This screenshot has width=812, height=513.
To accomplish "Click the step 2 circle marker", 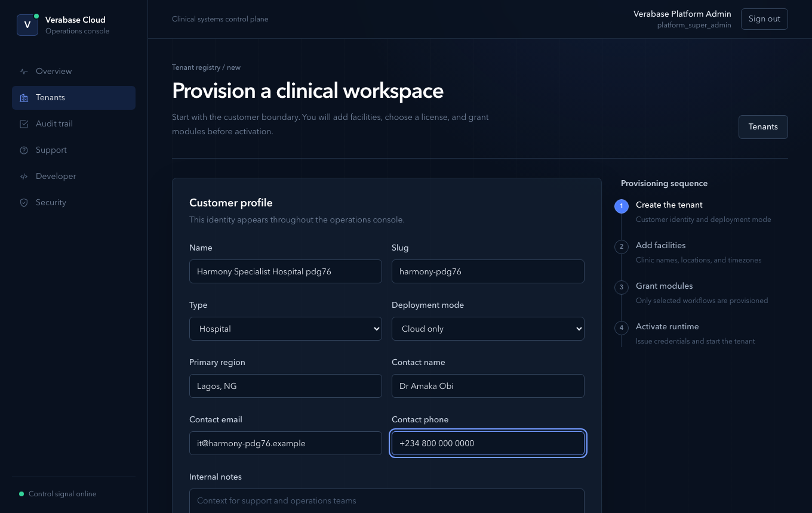I will point(622,246).
